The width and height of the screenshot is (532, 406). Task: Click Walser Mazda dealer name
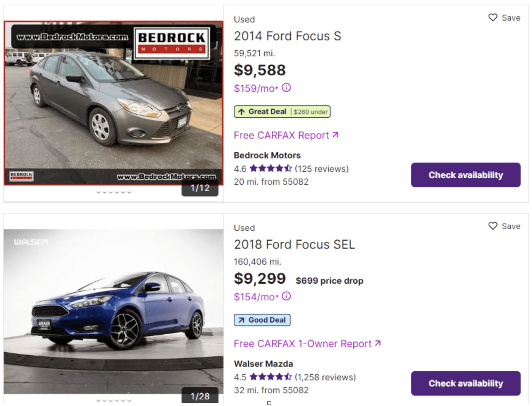(x=263, y=364)
